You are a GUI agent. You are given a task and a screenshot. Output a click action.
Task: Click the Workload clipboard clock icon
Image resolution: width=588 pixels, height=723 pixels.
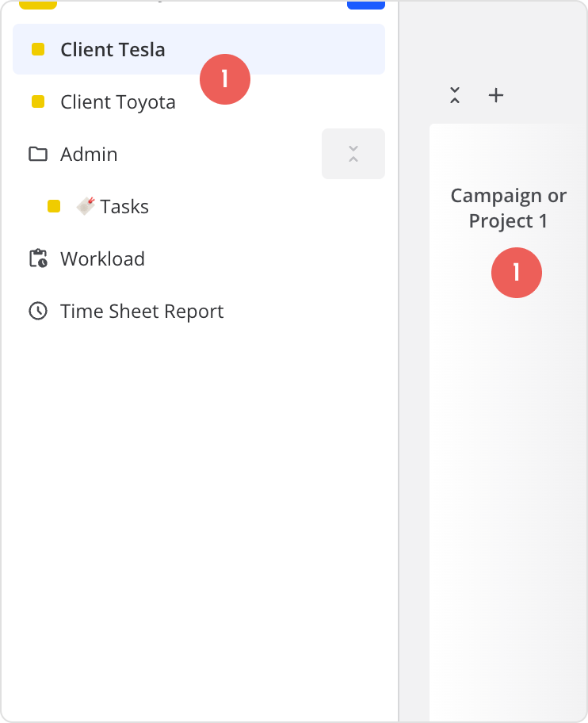tap(37, 259)
